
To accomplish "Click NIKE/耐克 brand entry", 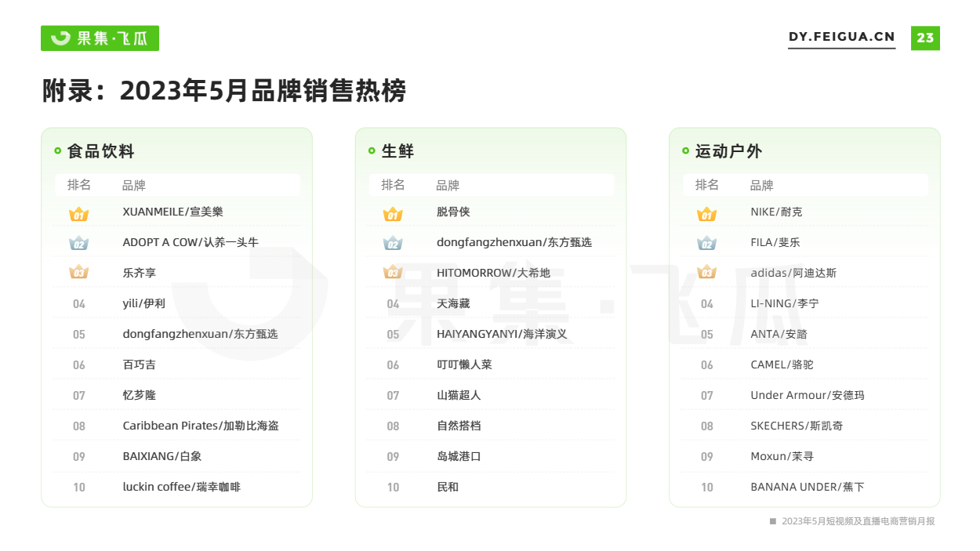I will click(776, 212).
